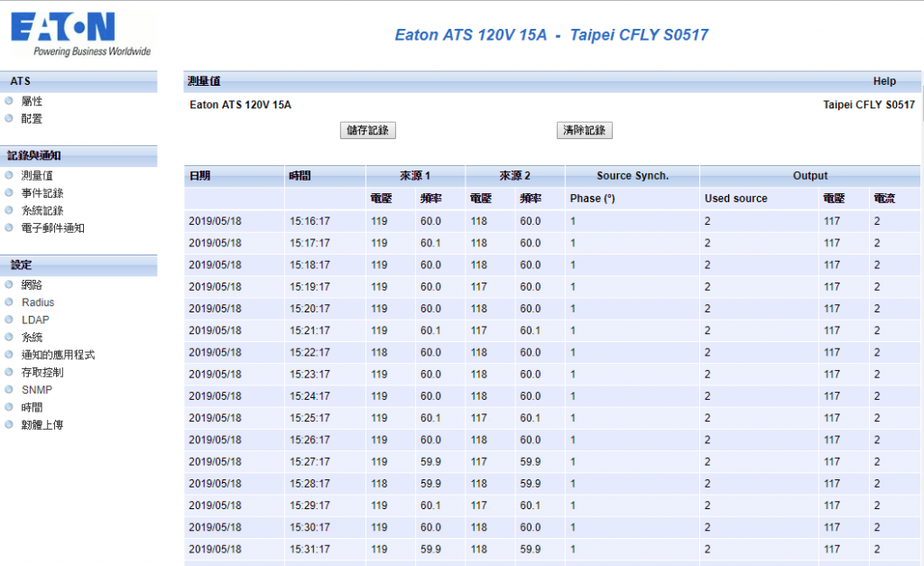Image resolution: width=924 pixels, height=566 pixels.
Task: Open 時間 settings in the sidebar
Action: pos(32,407)
